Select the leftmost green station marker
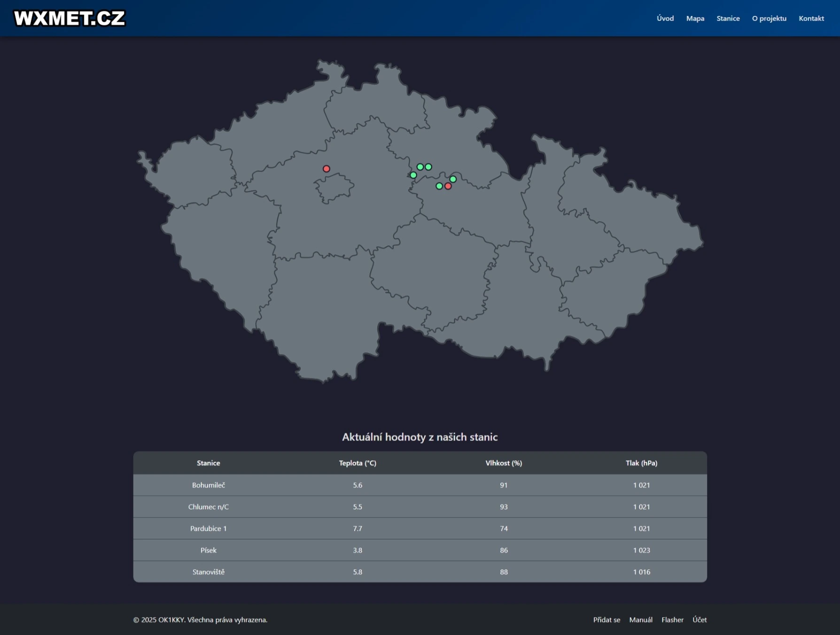This screenshot has width=840, height=635. click(413, 175)
